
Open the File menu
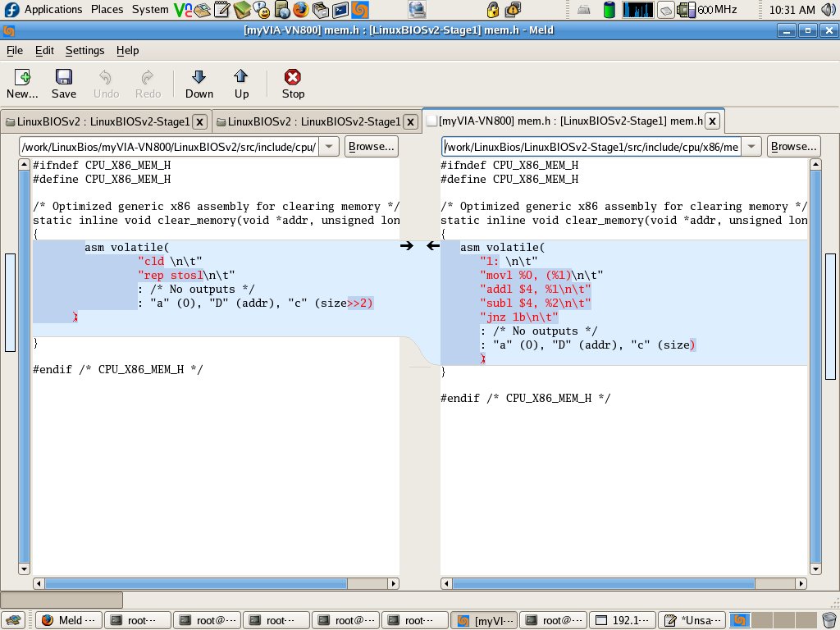click(15, 50)
